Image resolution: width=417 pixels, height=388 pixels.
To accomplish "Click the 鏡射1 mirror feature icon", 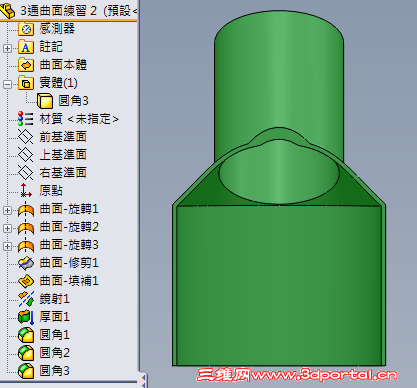I will (26, 299).
